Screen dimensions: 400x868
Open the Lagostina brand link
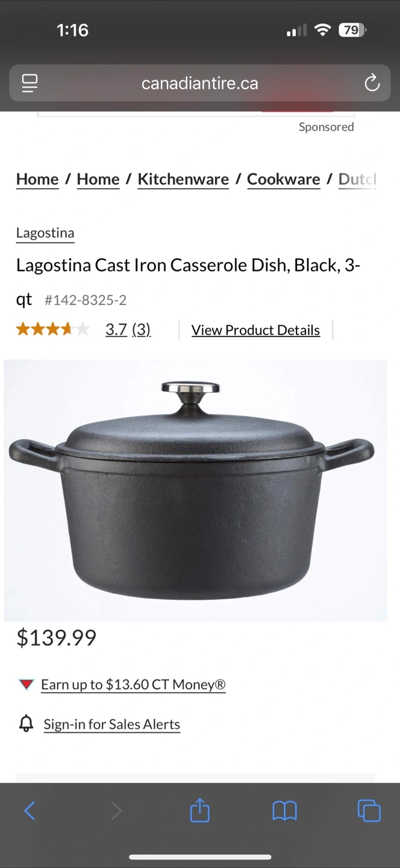[45, 233]
